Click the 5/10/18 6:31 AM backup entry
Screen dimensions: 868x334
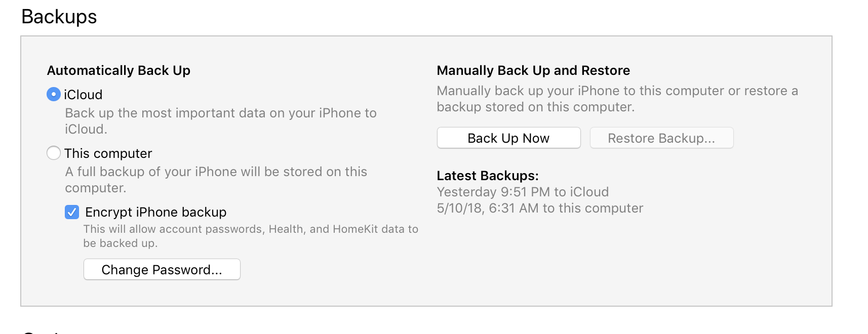click(540, 208)
